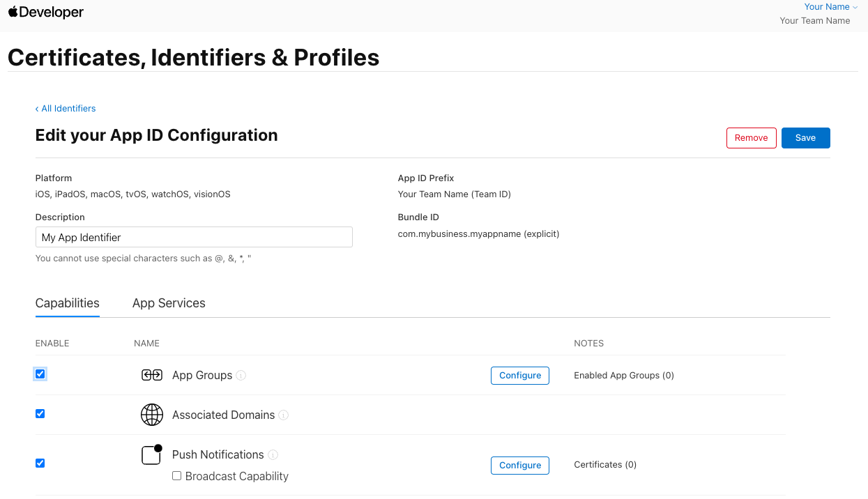Disable the App Groups checkbox
This screenshot has height=499, width=868.
coord(40,374)
